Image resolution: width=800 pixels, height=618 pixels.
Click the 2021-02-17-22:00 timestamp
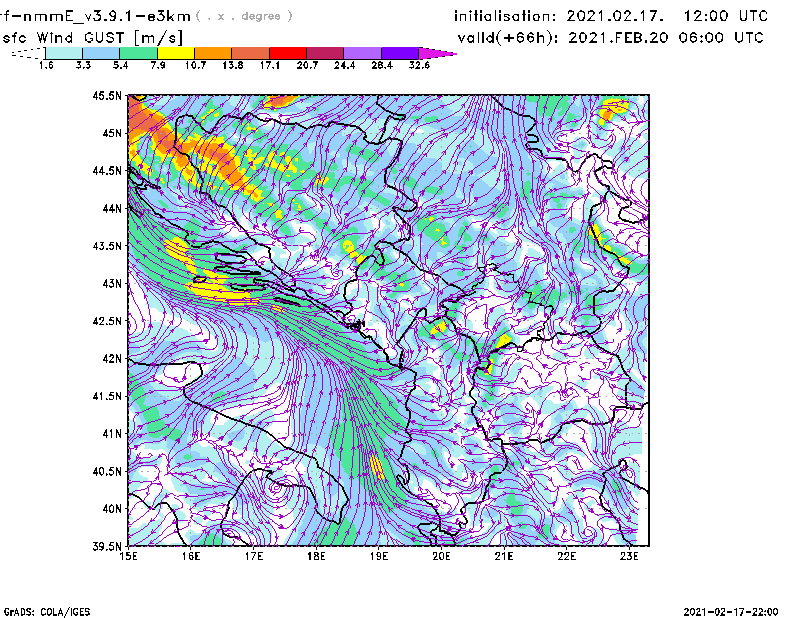tap(731, 612)
